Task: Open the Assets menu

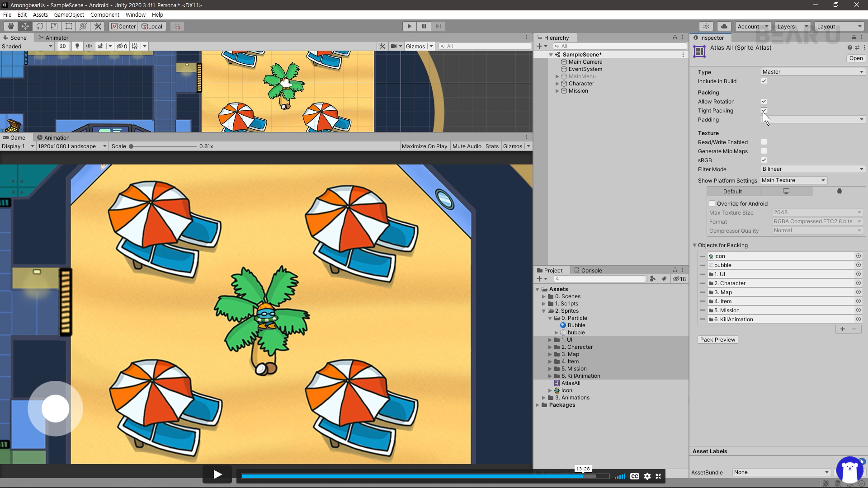Action: pyautogui.click(x=40, y=14)
